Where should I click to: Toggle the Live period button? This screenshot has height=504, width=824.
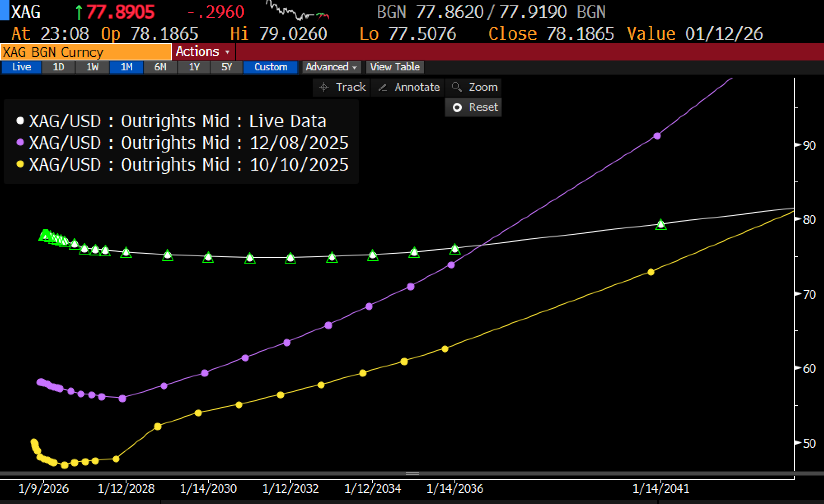[21, 67]
